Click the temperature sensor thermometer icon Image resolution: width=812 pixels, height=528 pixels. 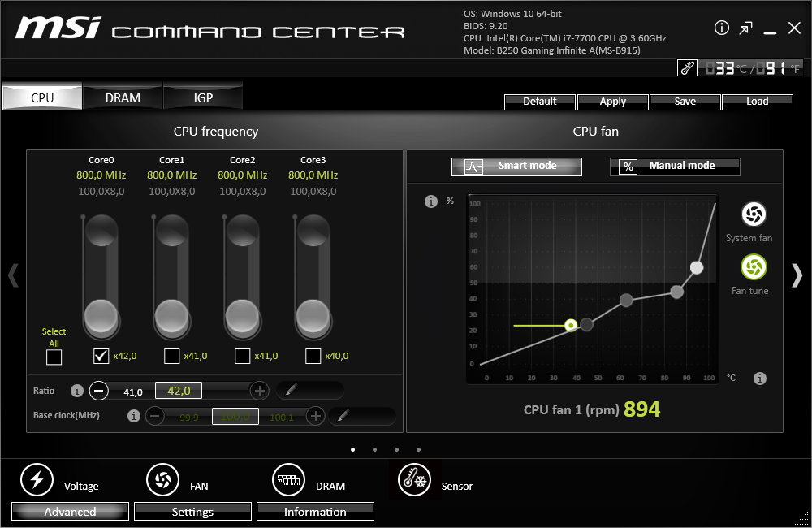tap(687, 68)
